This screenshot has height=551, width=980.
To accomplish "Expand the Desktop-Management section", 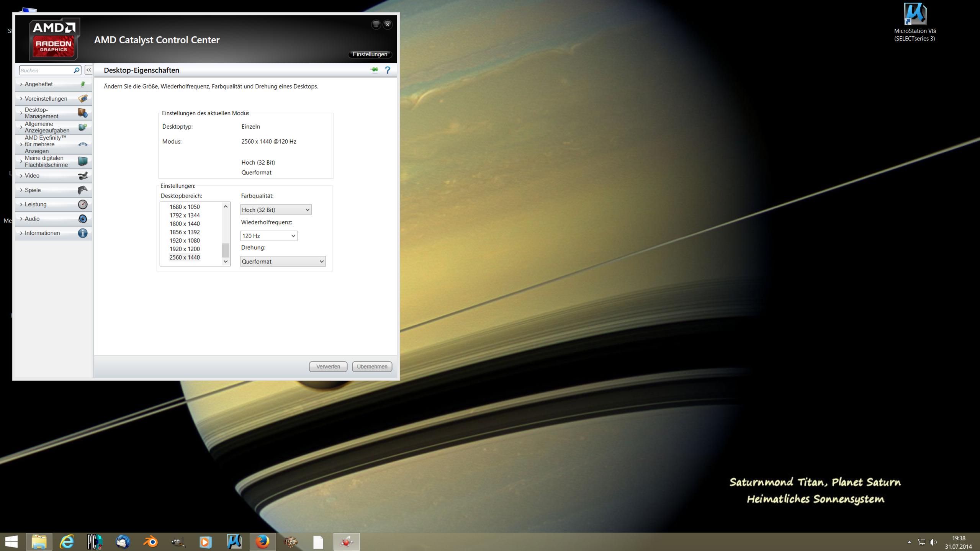I will pyautogui.click(x=41, y=113).
